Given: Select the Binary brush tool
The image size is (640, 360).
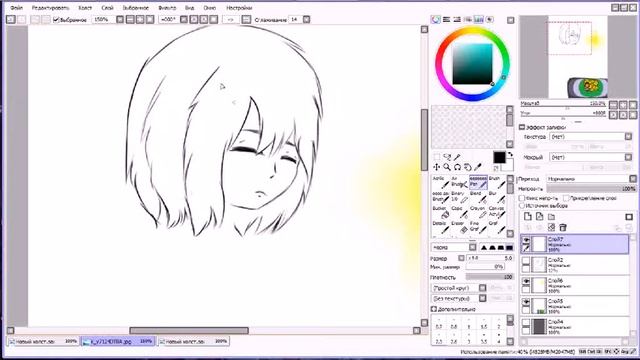Looking at the screenshot, I should (459, 197).
